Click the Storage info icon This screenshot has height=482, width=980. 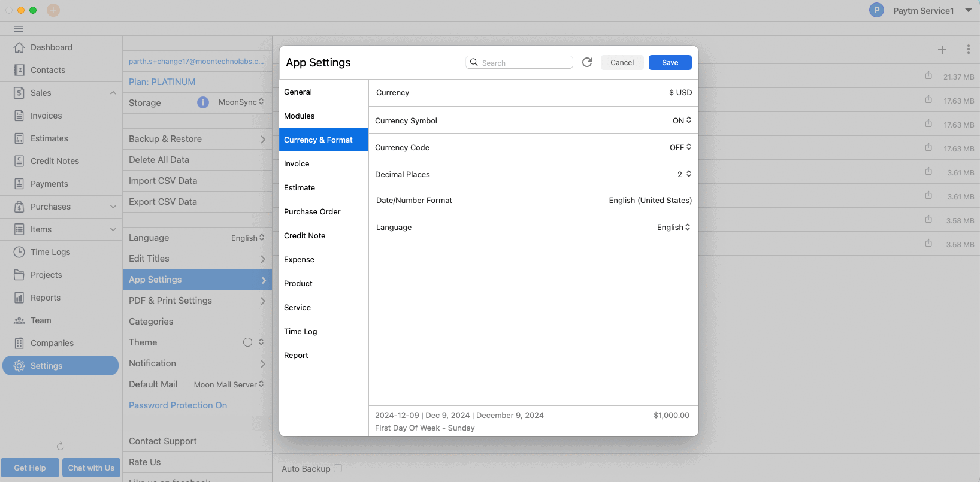[203, 102]
